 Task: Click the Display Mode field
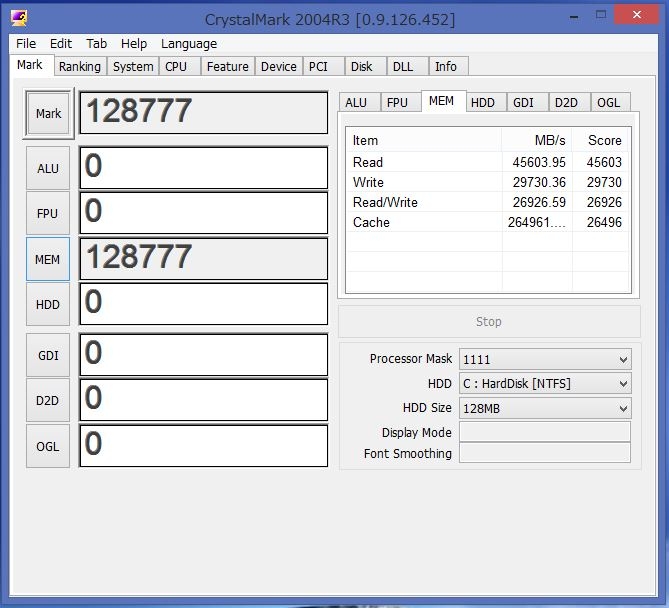[544, 432]
